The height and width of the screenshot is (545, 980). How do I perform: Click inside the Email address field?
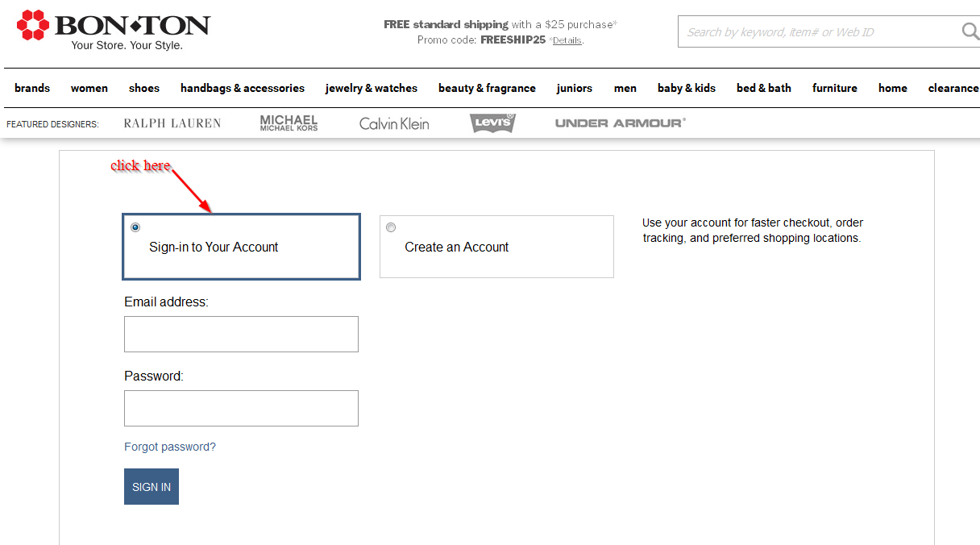point(241,334)
